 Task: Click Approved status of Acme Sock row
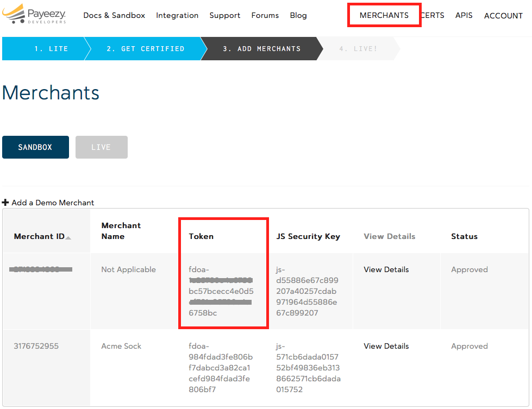(x=469, y=346)
